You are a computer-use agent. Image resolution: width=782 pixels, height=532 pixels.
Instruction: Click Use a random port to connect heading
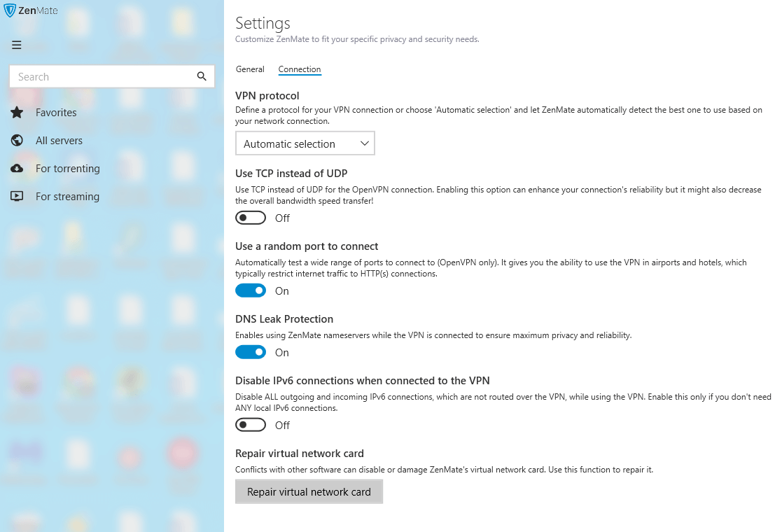tap(307, 246)
